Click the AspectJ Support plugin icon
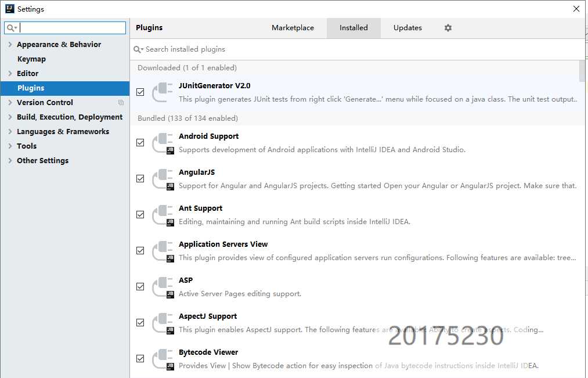Image resolution: width=588 pixels, height=378 pixels. 163,323
